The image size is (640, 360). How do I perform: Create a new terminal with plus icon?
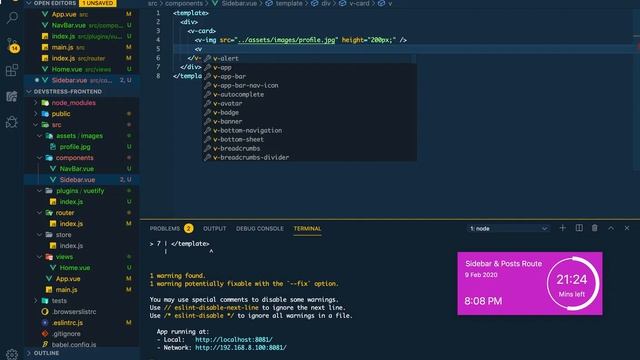click(x=562, y=228)
